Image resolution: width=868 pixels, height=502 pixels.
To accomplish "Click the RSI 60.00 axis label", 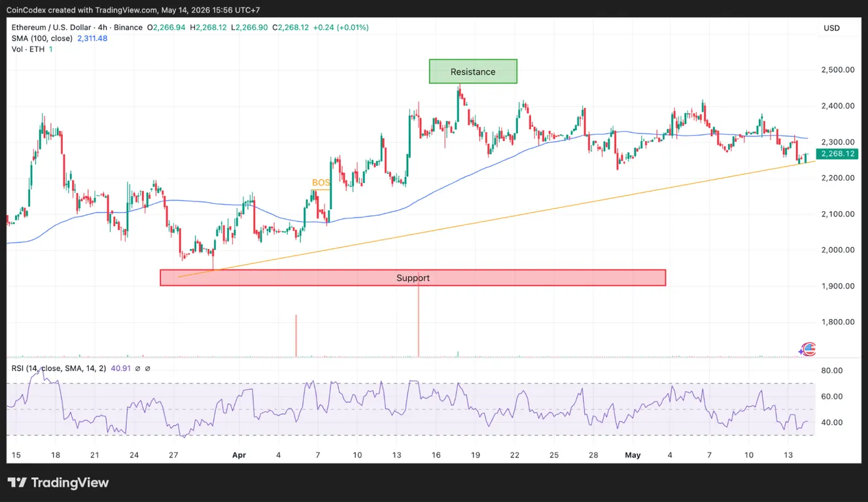I will [833, 397].
